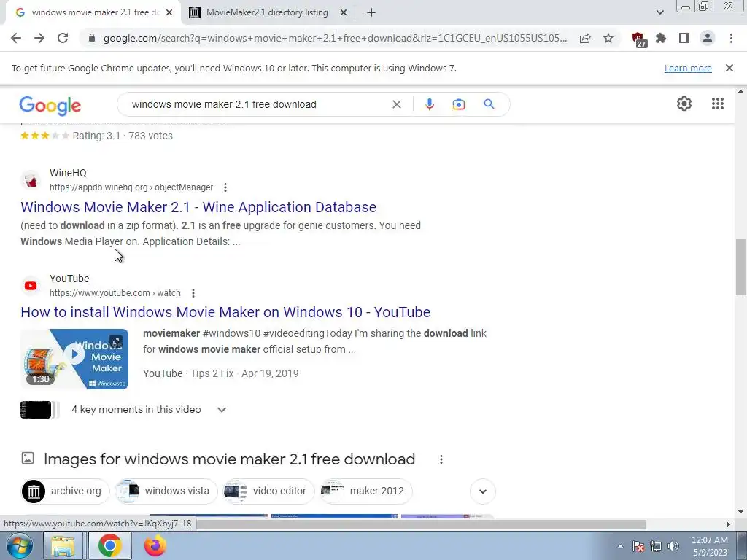
Task: Click the Learn more link
Action: (688, 69)
